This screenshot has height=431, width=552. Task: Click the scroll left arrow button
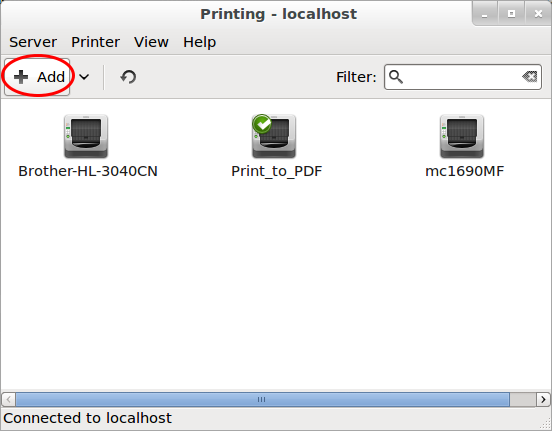(x=8, y=399)
